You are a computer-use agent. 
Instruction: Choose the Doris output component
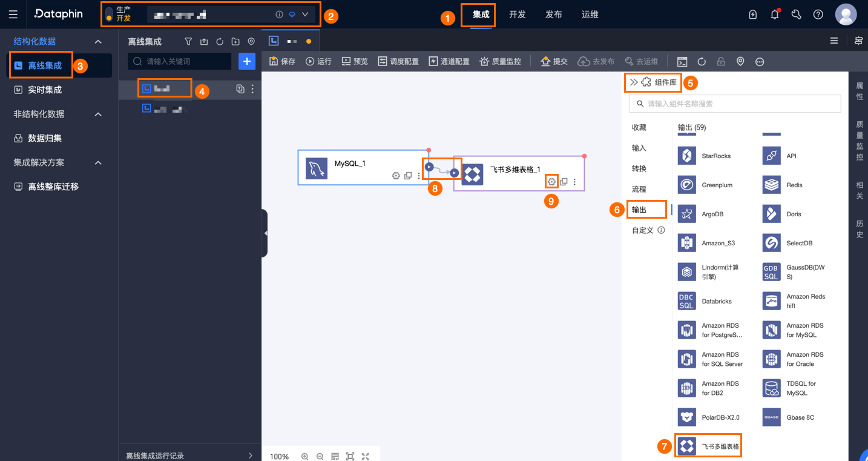(x=782, y=214)
